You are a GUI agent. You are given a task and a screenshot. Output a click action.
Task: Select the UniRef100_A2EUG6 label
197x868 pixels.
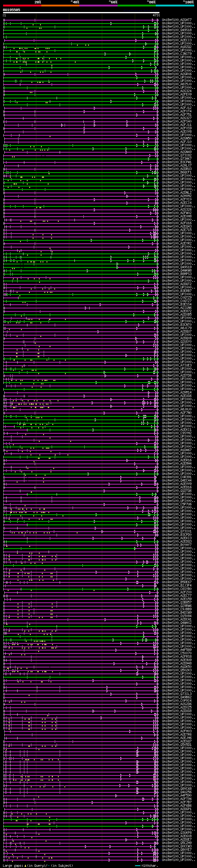pos(177,396)
